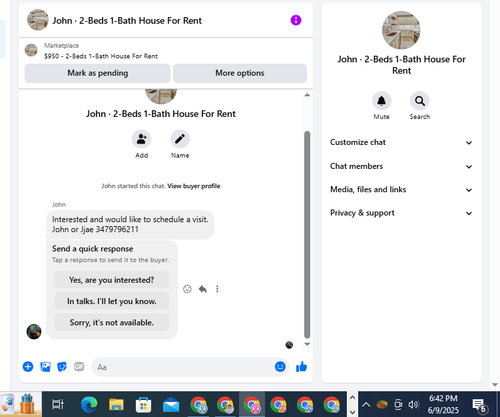Expand Privacy & support section
This screenshot has width=500, height=417.
click(x=401, y=213)
